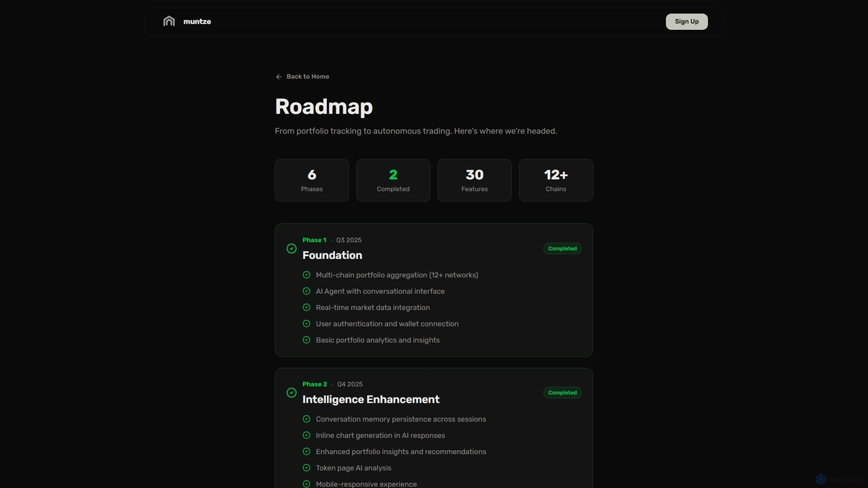Click the Completed badge on Foundation card

click(x=562, y=249)
